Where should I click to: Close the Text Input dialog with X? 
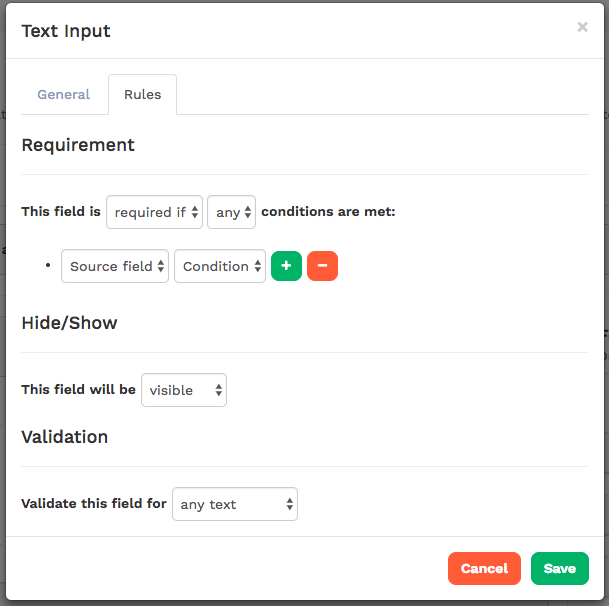pyautogui.click(x=582, y=28)
